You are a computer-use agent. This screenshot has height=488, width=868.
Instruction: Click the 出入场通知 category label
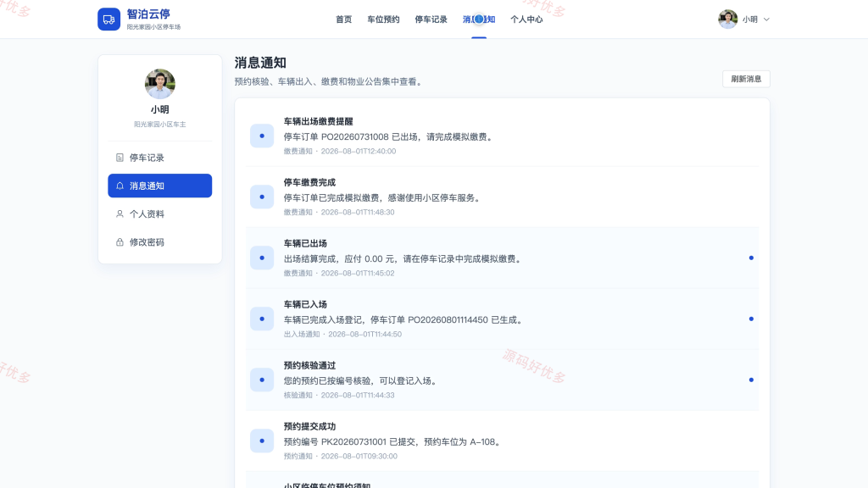click(302, 334)
